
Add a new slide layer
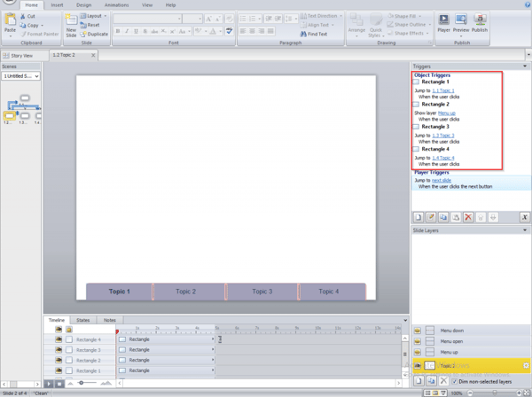point(419,381)
